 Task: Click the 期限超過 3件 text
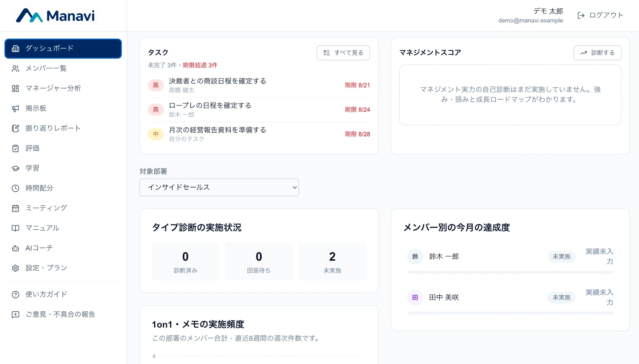pyautogui.click(x=200, y=65)
